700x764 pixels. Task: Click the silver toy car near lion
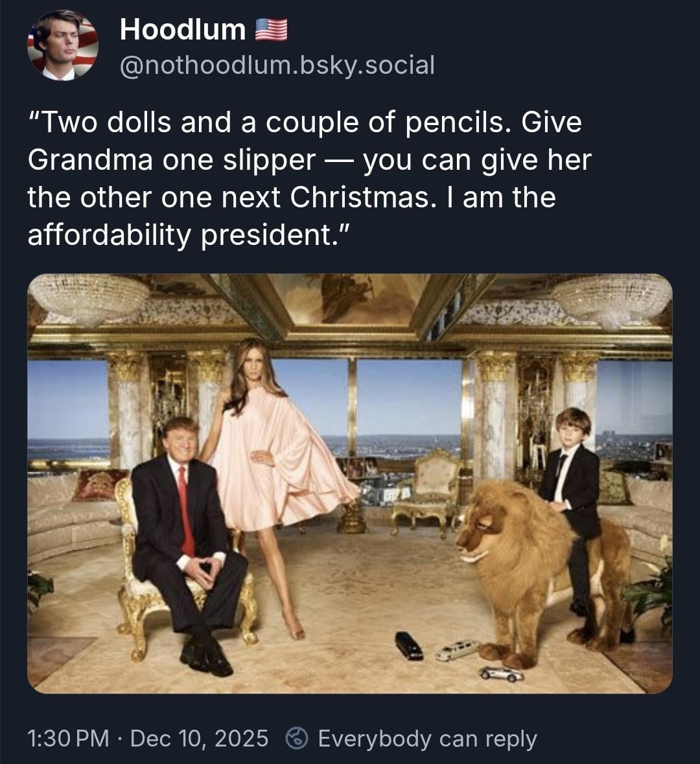pos(502,674)
